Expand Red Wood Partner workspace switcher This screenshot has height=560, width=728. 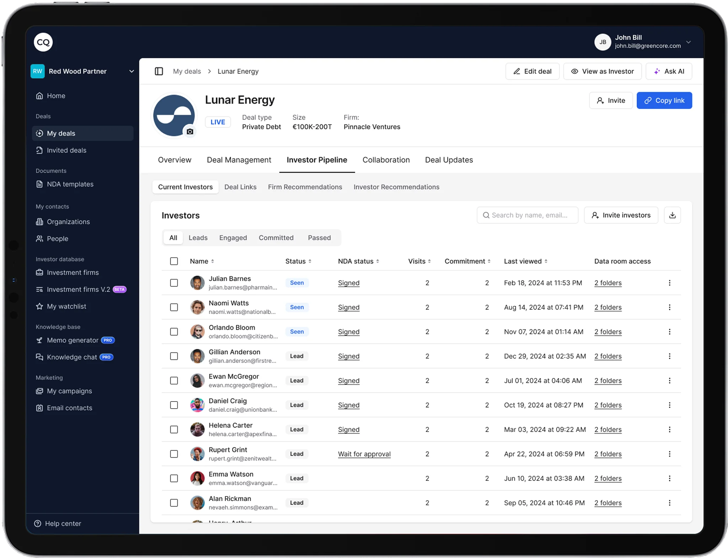(x=131, y=71)
